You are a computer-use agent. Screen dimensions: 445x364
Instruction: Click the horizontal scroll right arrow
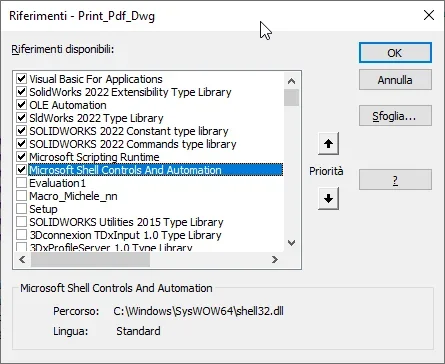275,259
